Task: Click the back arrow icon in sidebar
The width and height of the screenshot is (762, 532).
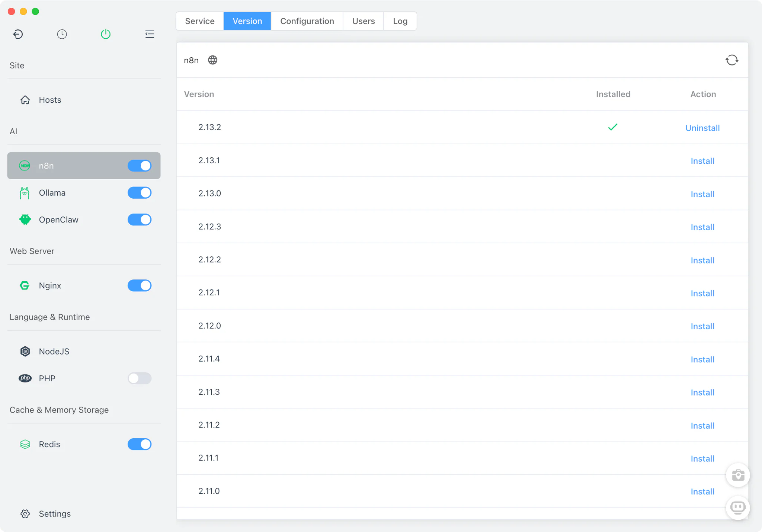Action: pos(18,34)
